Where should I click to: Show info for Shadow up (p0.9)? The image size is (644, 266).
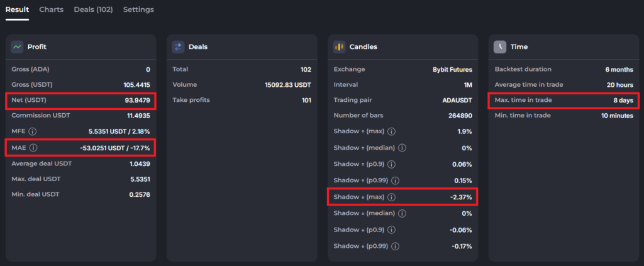click(391, 164)
